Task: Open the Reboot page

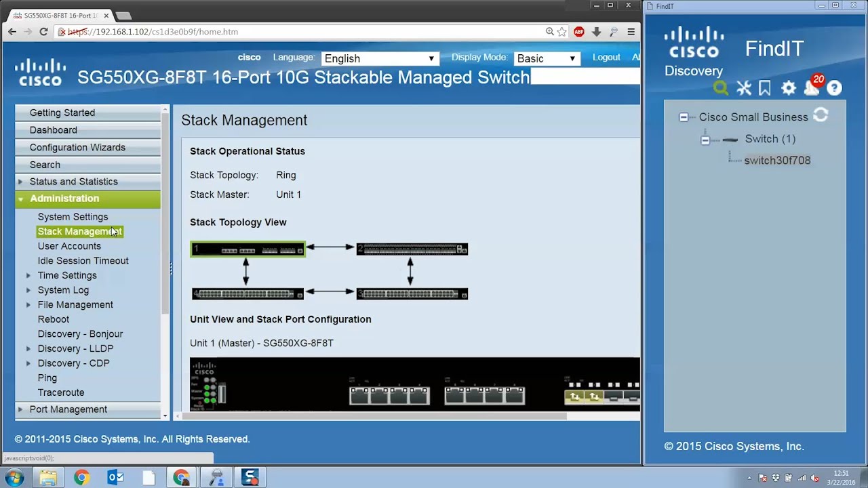Action: tap(54, 319)
